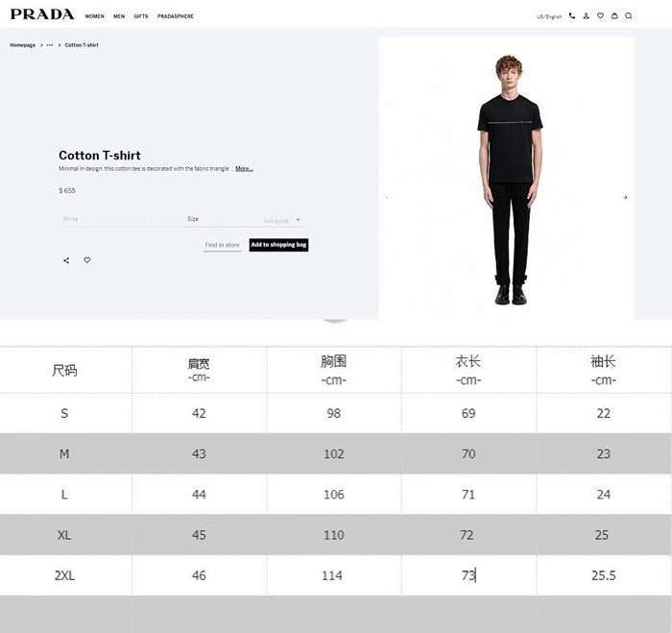Open the White color selector
Image resolution: width=672 pixels, height=633 pixels.
(119, 220)
